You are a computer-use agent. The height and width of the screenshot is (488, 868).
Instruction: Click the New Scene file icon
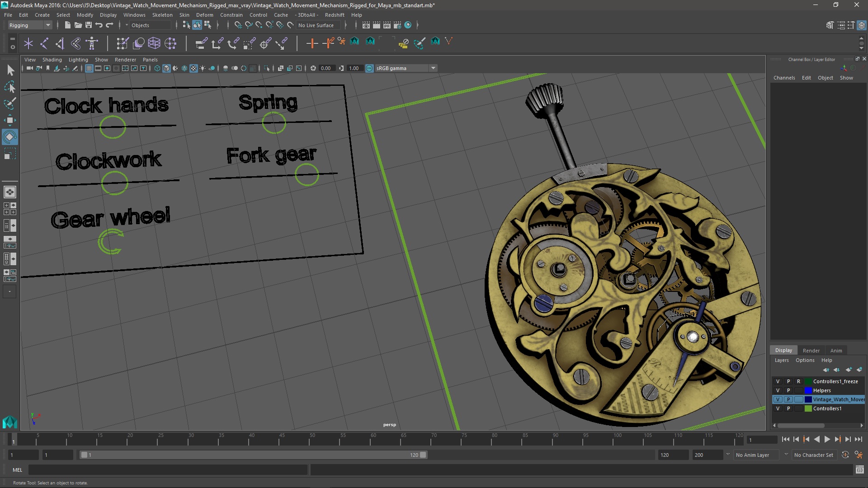(67, 25)
